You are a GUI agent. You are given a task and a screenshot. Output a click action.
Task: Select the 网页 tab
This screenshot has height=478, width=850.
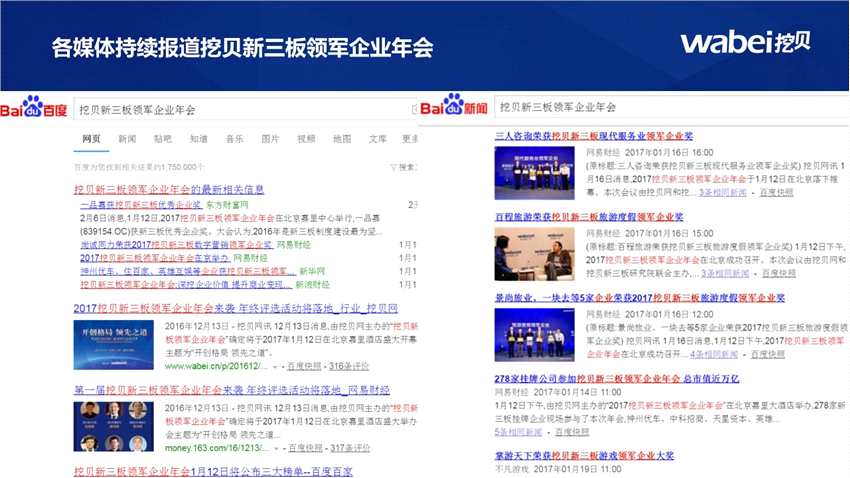(91, 139)
